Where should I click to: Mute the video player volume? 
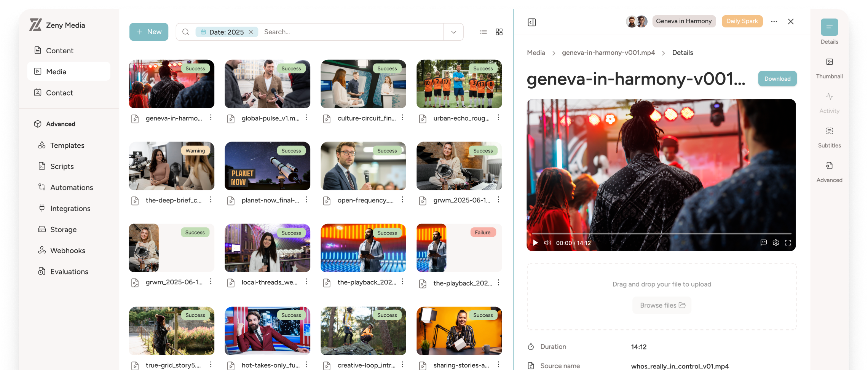[x=547, y=243]
